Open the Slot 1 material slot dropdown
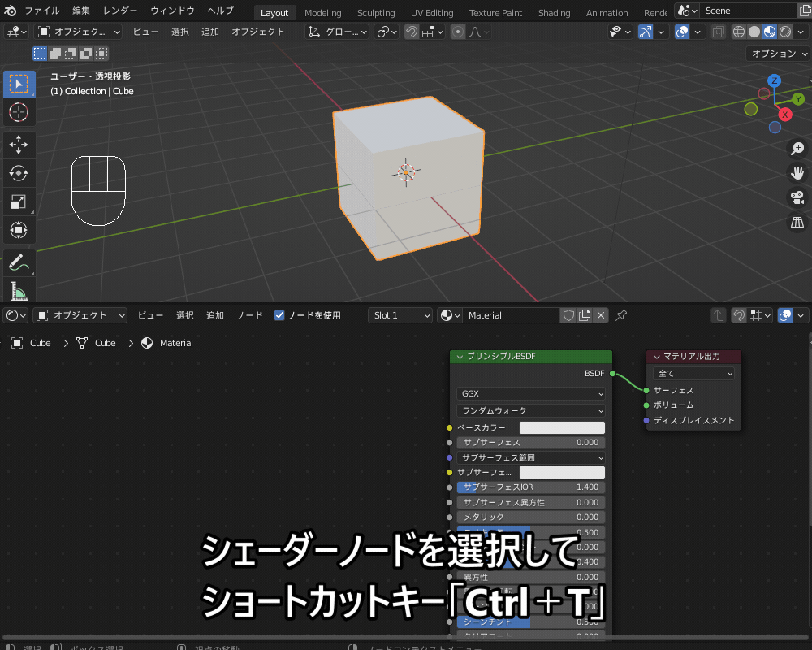The height and width of the screenshot is (650, 812). click(400, 314)
